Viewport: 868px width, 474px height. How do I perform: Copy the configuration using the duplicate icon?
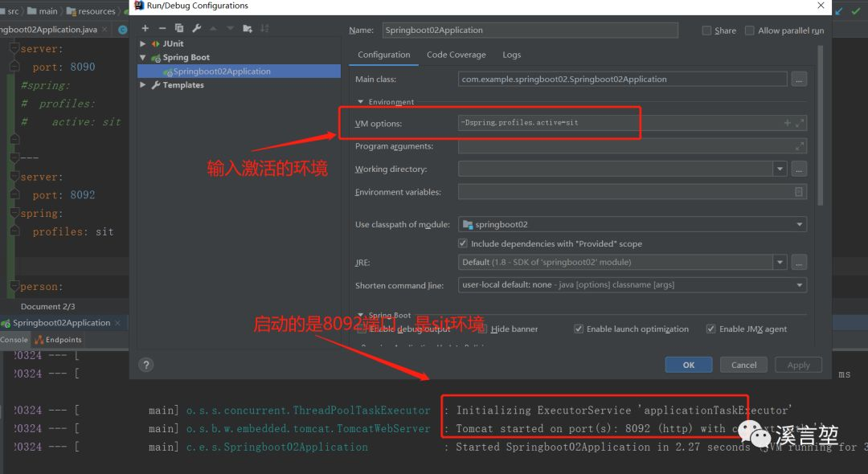178,28
